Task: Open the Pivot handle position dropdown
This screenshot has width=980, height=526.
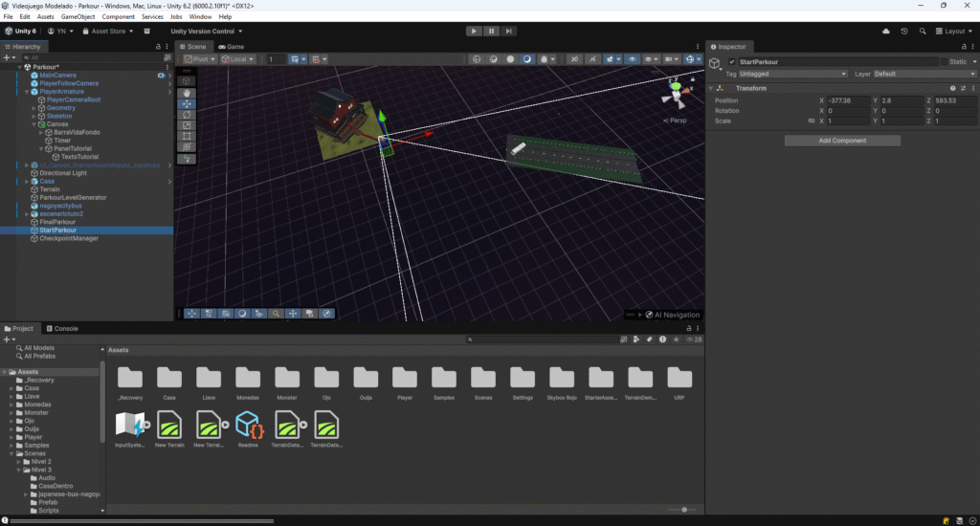Action: click(200, 59)
